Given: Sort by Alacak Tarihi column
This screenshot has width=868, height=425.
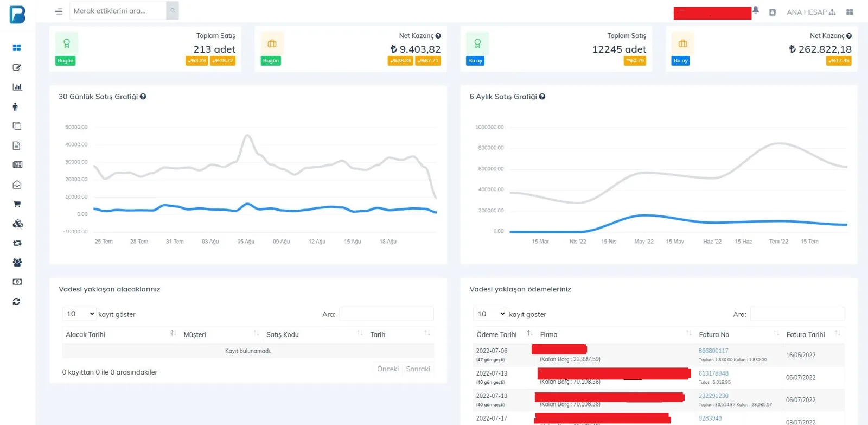Looking at the screenshot, I should tap(121, 334).
